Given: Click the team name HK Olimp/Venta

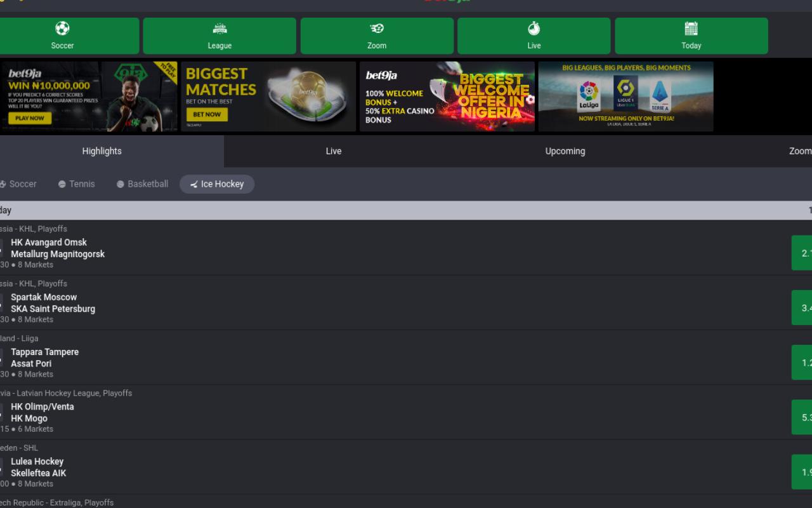Looking at the screenshot, I should (43, 407).
